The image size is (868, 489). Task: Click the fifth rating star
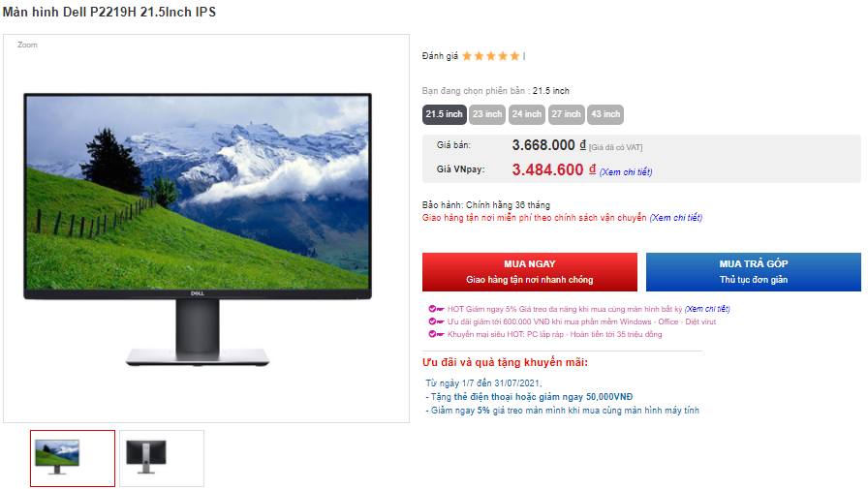[x=514, y=56]
